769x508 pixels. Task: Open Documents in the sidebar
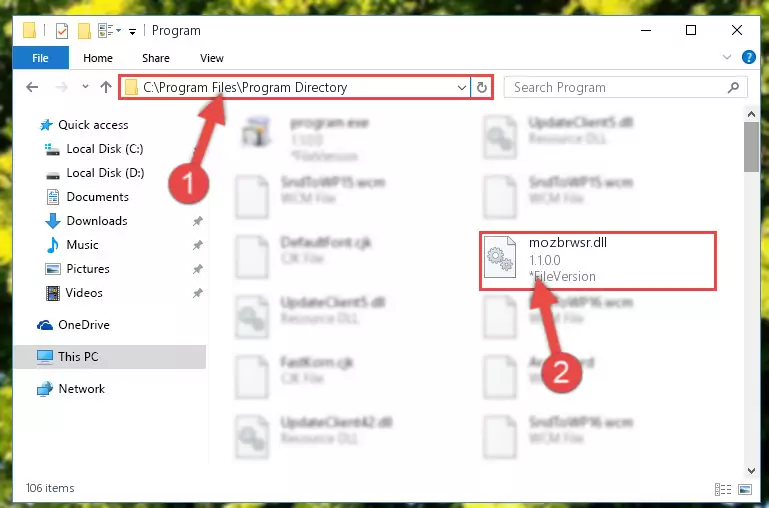98,197
